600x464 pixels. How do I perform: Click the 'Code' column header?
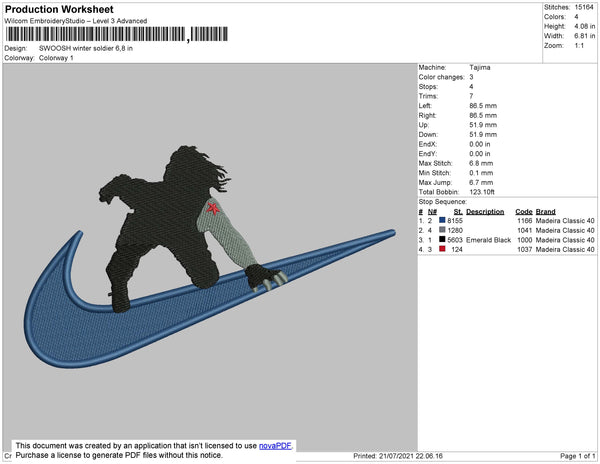[524, 212]
